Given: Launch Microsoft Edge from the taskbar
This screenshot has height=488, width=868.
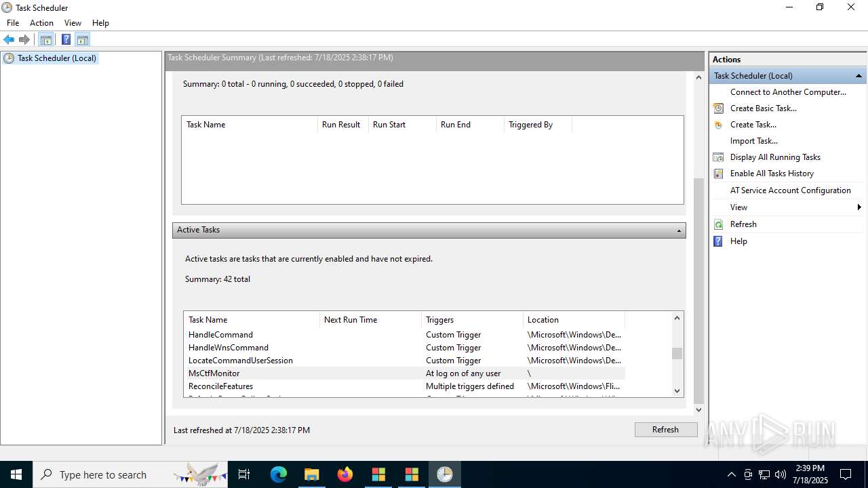Looking at the screenshot, I should coord(279,474).
